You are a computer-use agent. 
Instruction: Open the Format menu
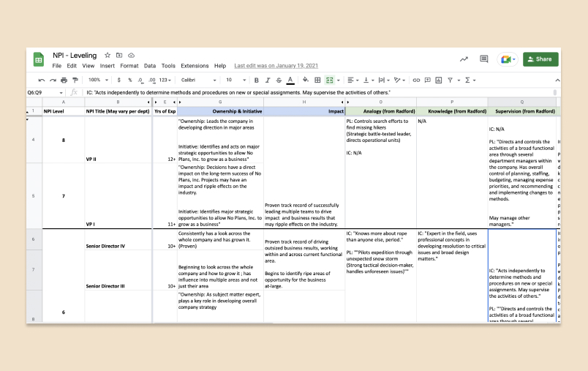click(129, 66)
